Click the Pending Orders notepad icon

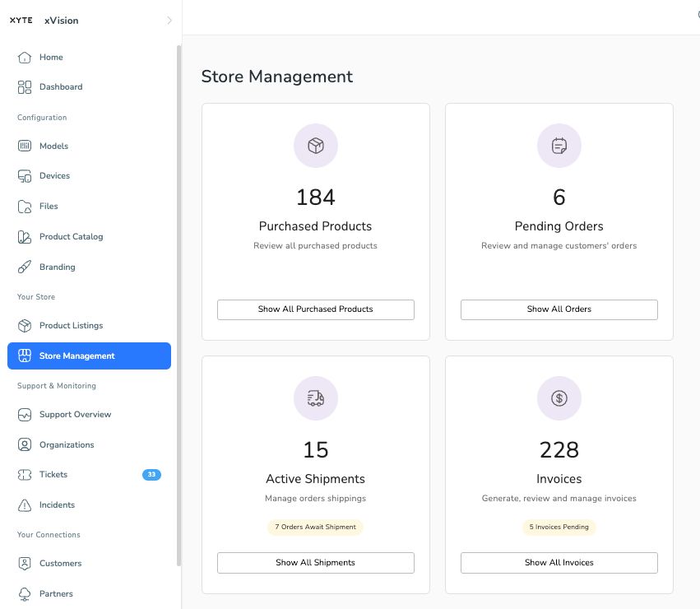559,146
